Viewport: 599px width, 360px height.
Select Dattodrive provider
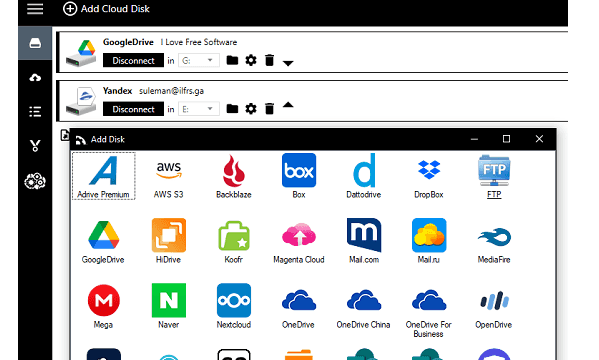click(x=364, y=176)
